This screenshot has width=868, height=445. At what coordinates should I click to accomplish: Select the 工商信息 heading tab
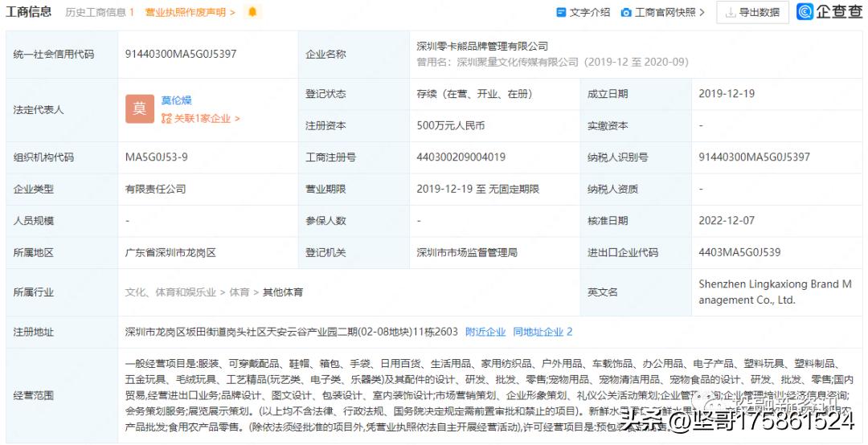tap(28, 11)
